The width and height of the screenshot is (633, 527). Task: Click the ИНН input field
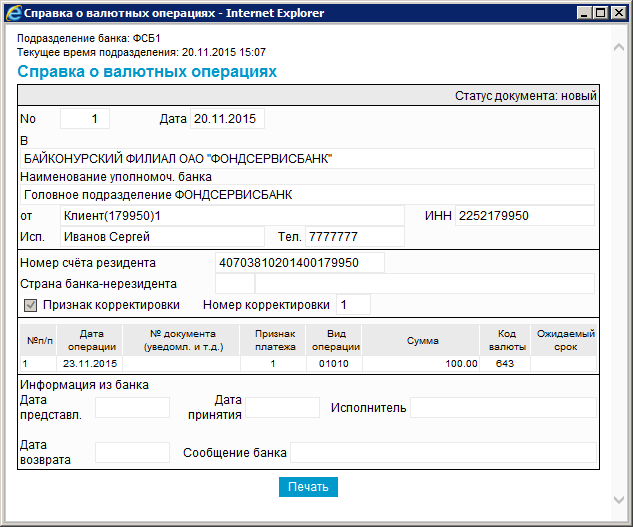(x=524, y=216)
